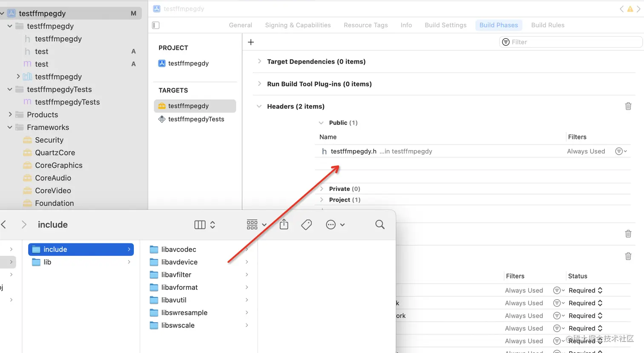
Task: Collapse the Headers build phase
Action: tap(259, 106)
